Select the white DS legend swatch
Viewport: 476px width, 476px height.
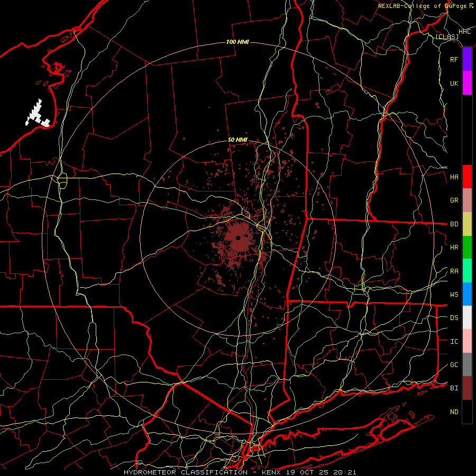coord(467,317)
